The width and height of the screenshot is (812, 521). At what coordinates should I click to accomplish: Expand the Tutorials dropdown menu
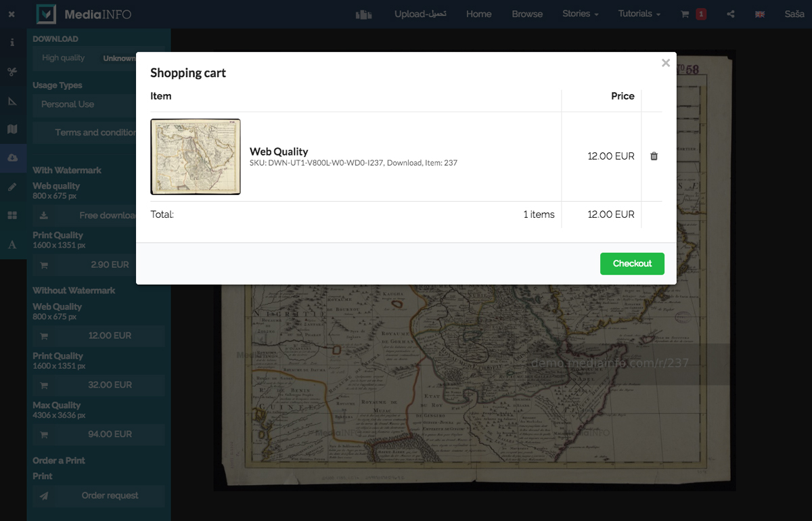tap(639, 14)
